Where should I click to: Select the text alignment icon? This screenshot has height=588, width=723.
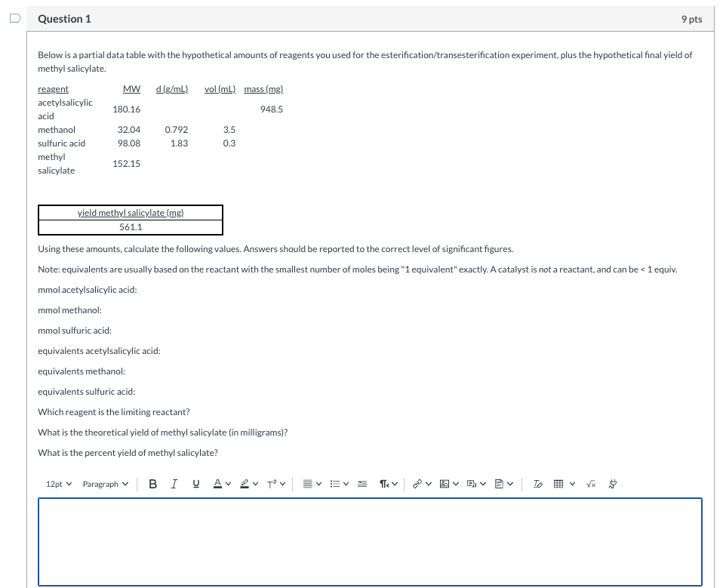[308, 484]
